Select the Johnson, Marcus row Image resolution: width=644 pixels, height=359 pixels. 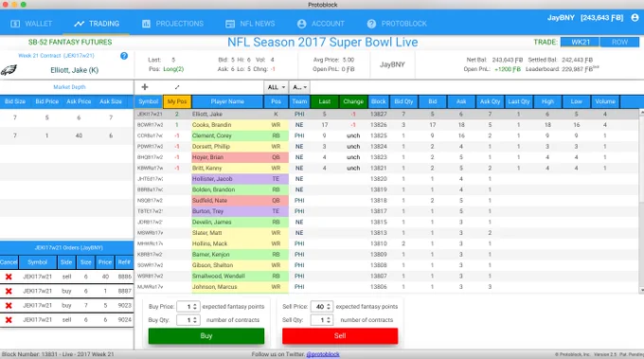[x=386, y=287]
